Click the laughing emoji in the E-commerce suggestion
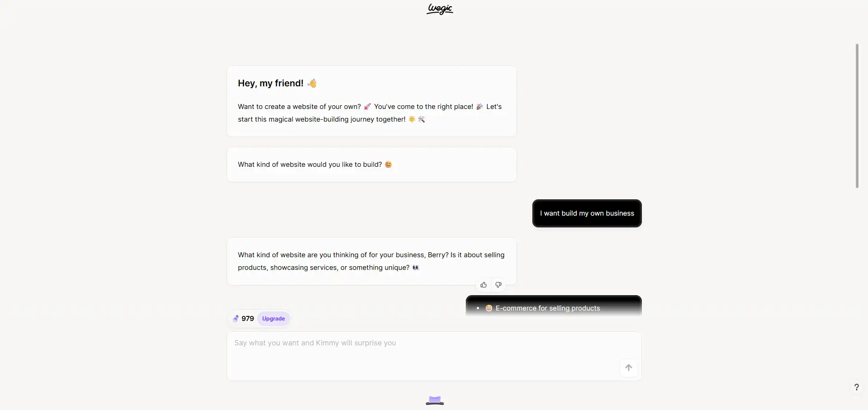 pyautogui.click(x=489, y=308)
